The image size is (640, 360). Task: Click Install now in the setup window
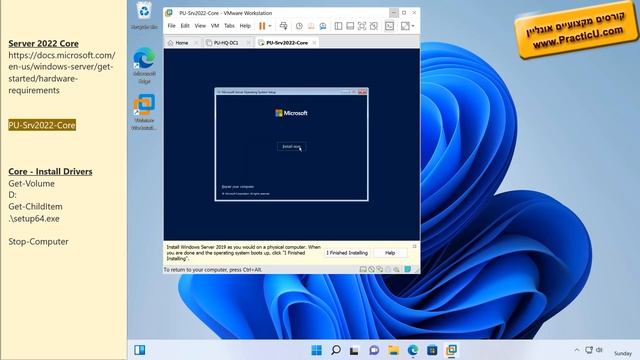291,147
